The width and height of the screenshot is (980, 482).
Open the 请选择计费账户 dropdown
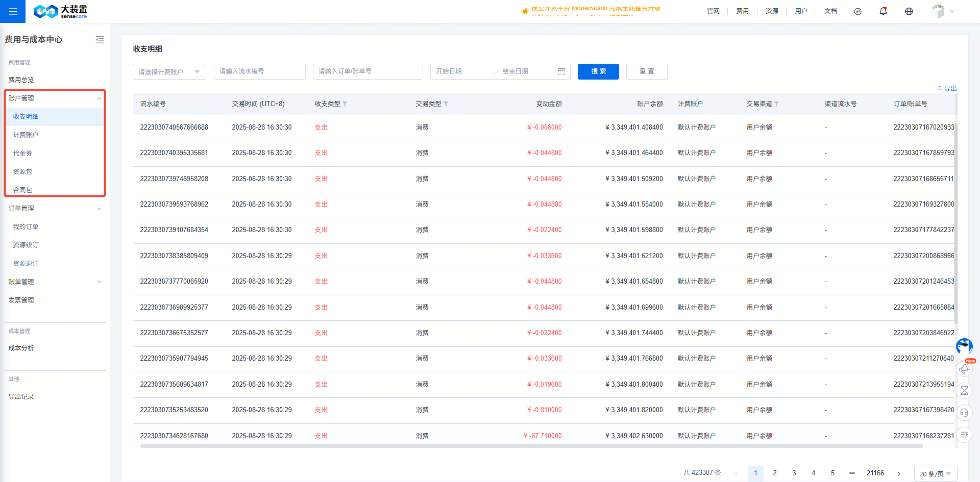point(169,72)
